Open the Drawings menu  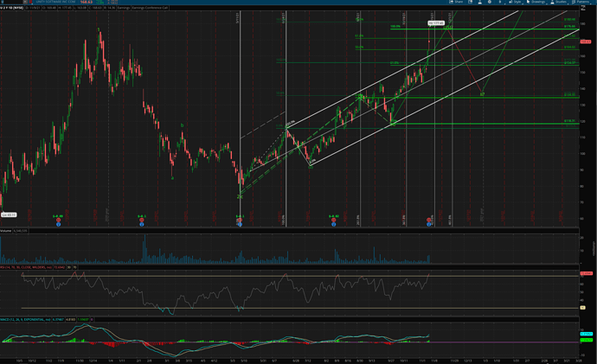[537, 3]
